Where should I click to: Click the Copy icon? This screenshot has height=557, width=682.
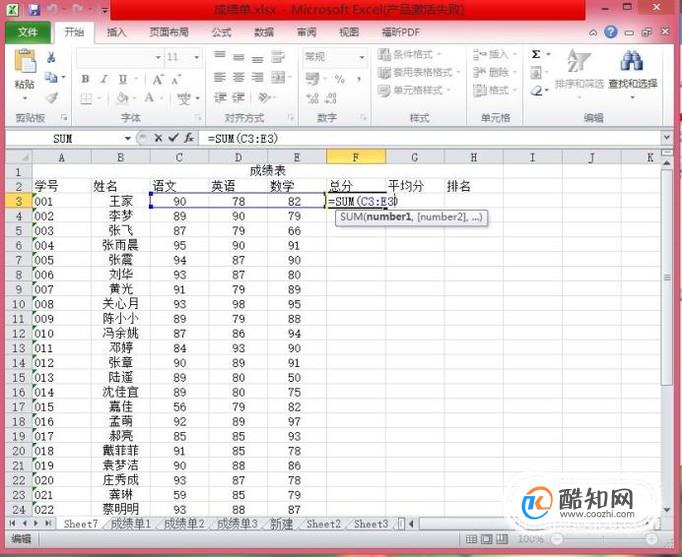pos(51,78)
